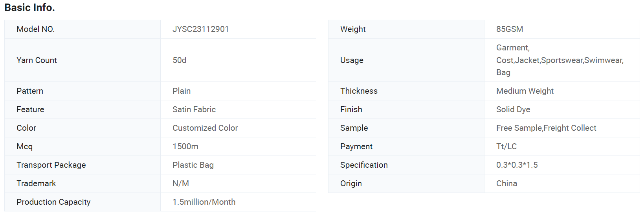
Task: Click the Customized Color value
Action: (x=205, y=128)
